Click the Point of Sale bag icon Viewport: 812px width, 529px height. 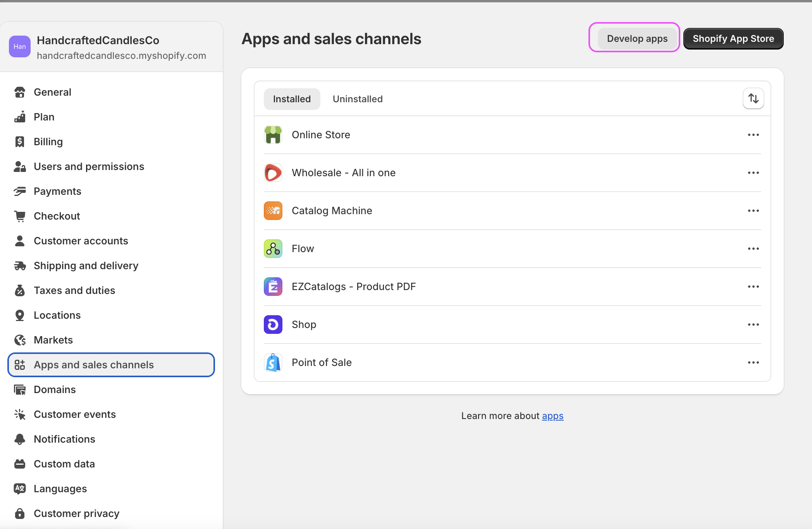(273, 362)
